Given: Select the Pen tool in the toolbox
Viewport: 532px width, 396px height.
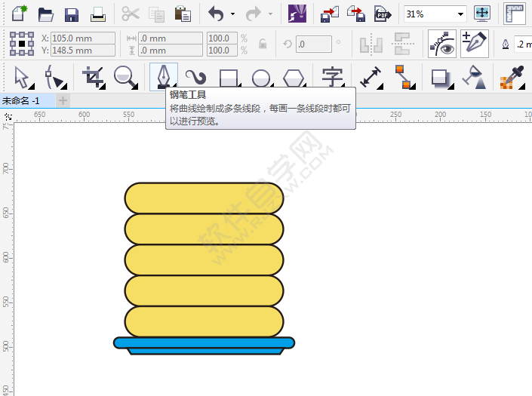Looking at the screenshot, I should coord(164,77).
